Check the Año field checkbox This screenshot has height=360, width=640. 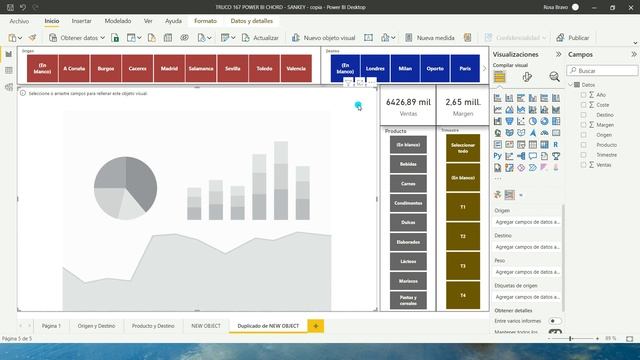[583, 95]
